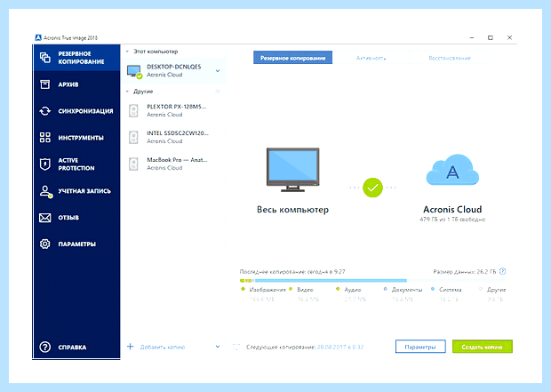Switch to the Резервное копирование tab
551x392 pixels.
[x=292, y=58]
